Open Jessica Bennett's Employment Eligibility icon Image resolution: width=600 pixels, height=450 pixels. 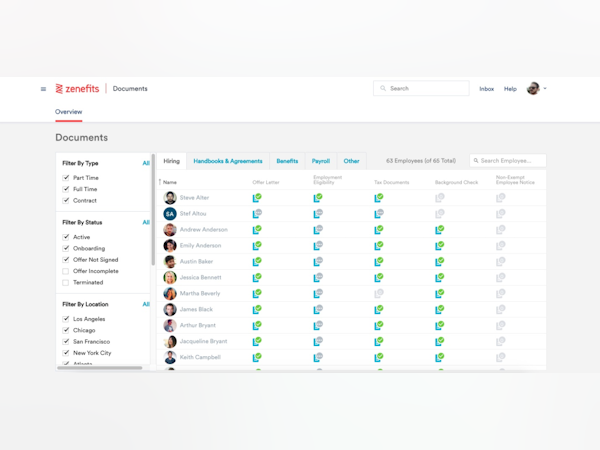pyautogui.click(x=318, y=277)
